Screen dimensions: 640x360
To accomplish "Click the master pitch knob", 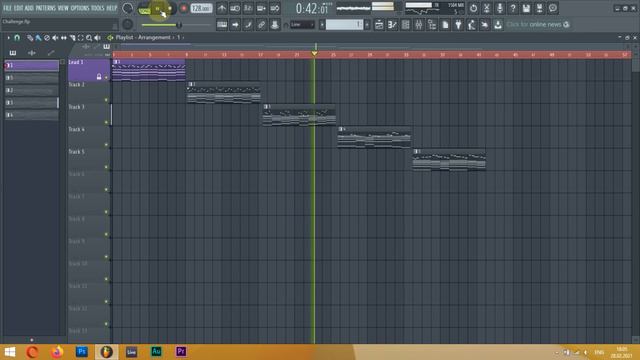I will click(127, 24).
